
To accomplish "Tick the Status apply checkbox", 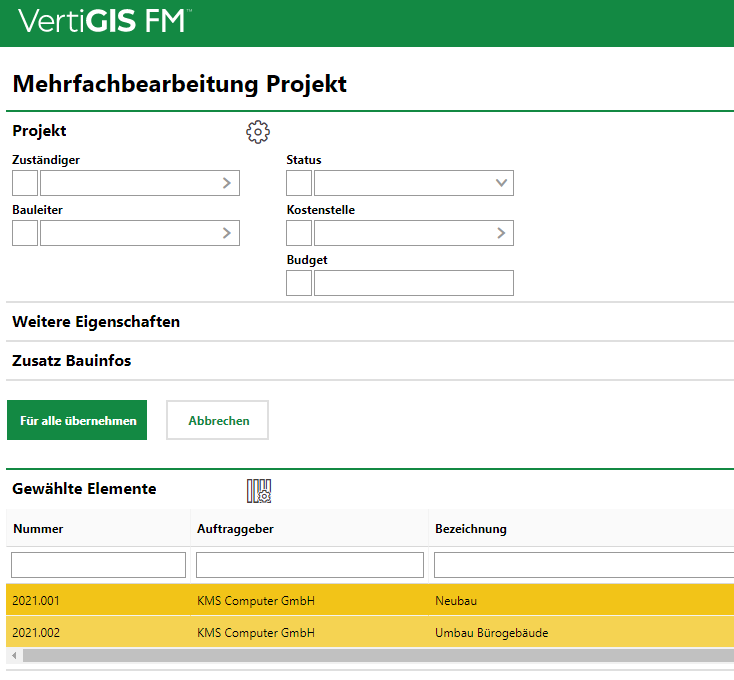I will pos(299,183).
